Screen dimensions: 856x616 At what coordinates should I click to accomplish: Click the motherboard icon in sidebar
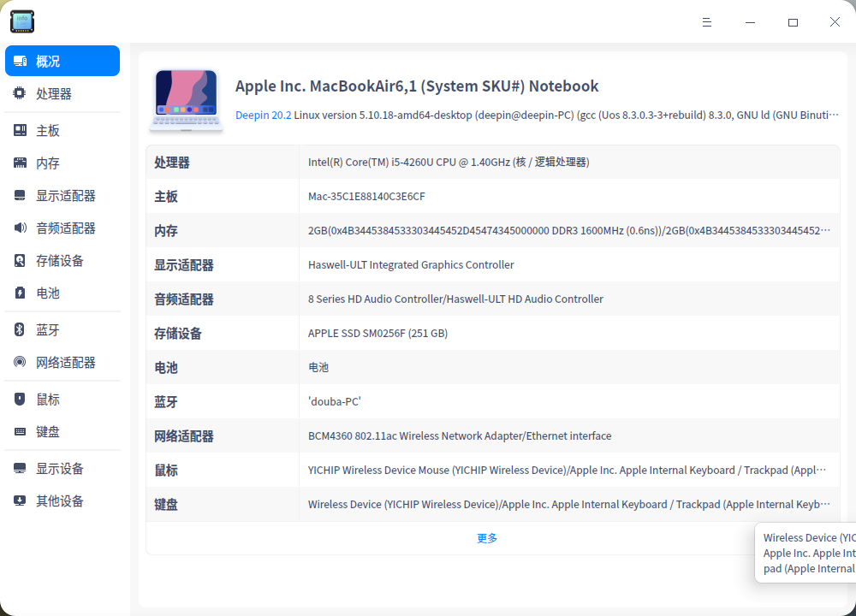(x=20, y=130)
